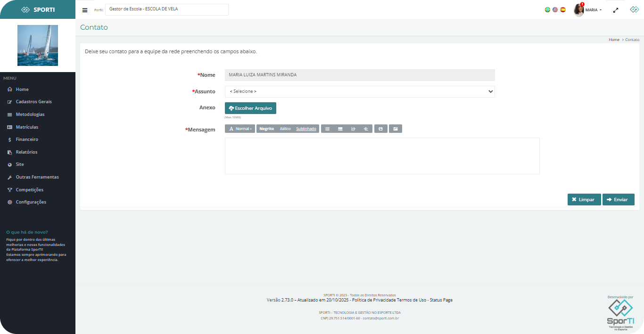Enter fullscreen with the expand arrows icon
Image resolution: width=644 pixels, height=334 pixels.
(x=615, y=10)
